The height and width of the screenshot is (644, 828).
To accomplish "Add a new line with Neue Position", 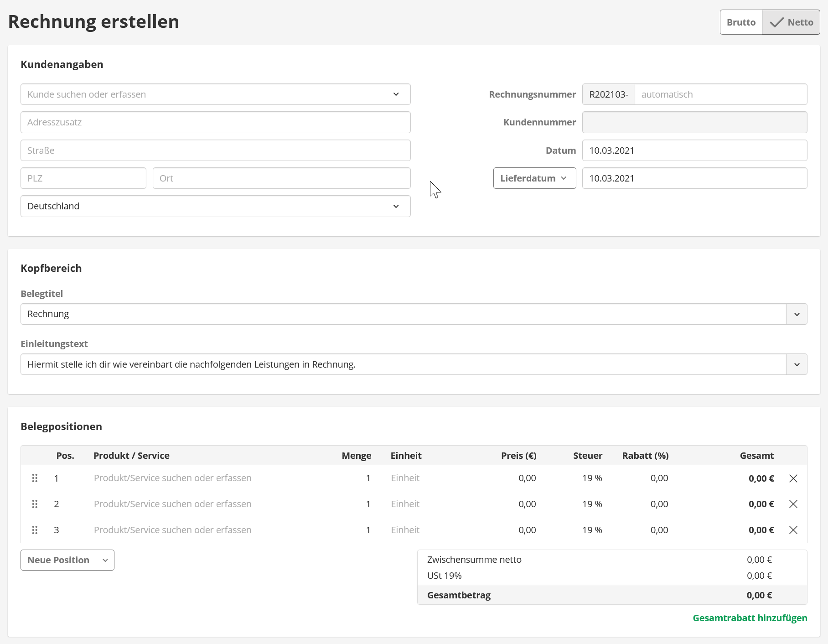I will [58, 560].
